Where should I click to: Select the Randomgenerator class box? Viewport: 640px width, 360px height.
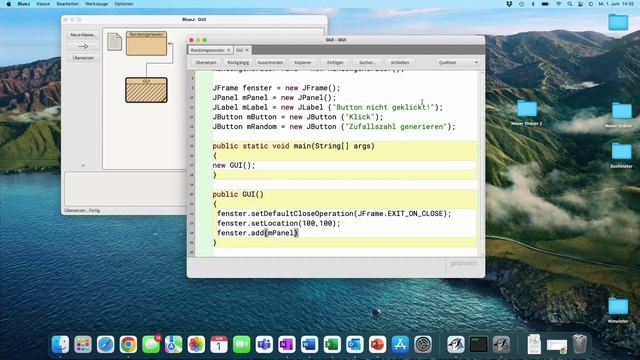pyautogui.click(x=147, y=43)
